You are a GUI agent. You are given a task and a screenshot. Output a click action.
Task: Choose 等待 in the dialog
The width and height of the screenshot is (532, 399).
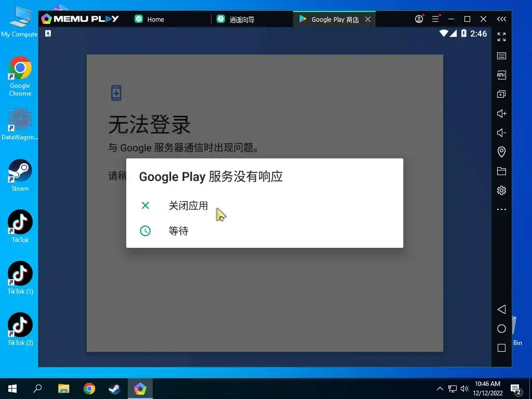[x=264, y=231]
